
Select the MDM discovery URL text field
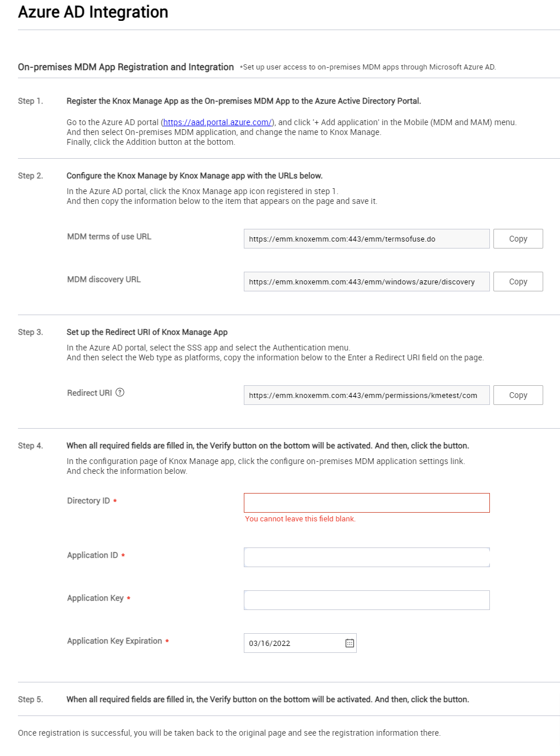pos(366,281)
